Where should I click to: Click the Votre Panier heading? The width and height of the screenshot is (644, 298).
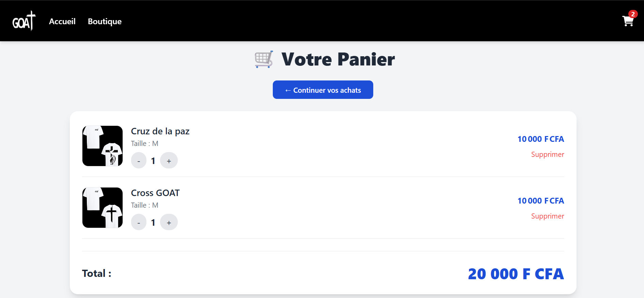[338, 59]
